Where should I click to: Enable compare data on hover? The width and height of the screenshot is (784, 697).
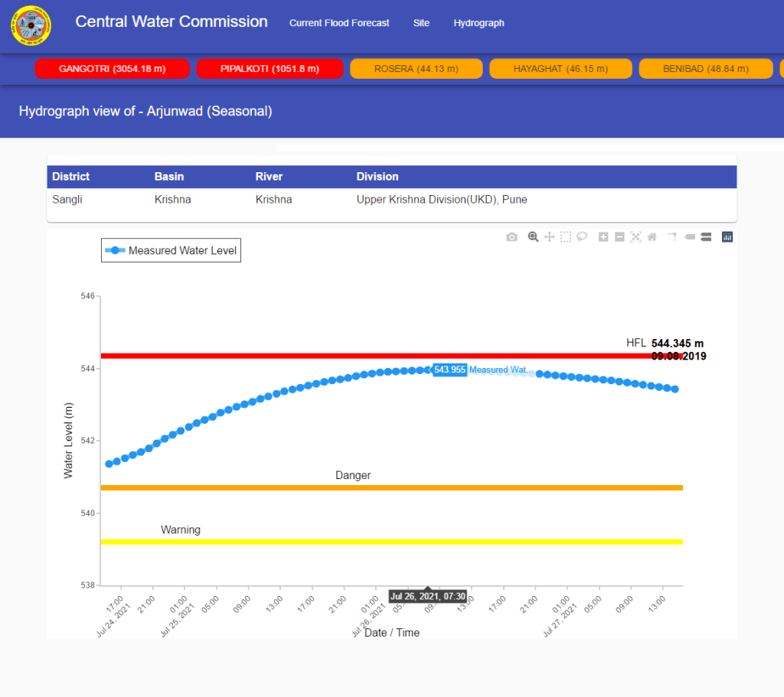coord(706,237)
